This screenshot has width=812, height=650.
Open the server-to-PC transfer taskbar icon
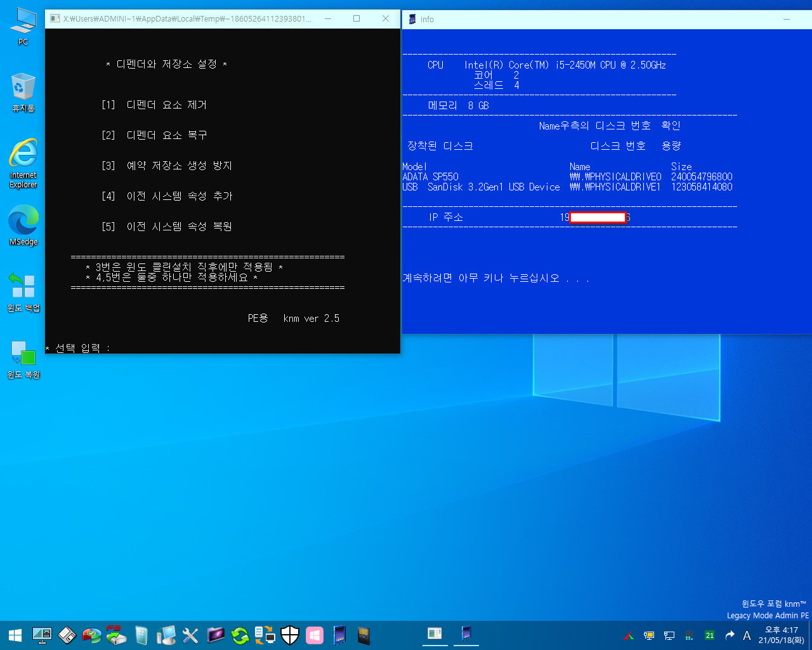coord(265,635)
